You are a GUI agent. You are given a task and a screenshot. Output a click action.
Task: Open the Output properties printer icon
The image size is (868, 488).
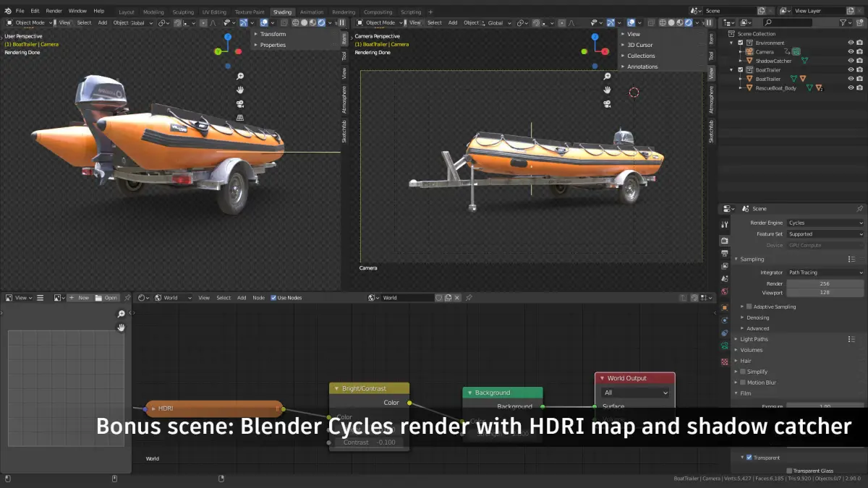pyautogui.click(x=724, y=253)
